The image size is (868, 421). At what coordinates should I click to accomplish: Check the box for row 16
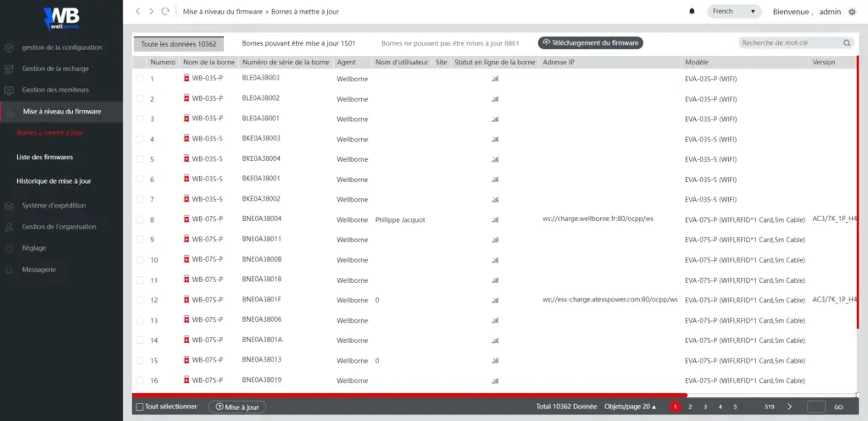(140, 380)
